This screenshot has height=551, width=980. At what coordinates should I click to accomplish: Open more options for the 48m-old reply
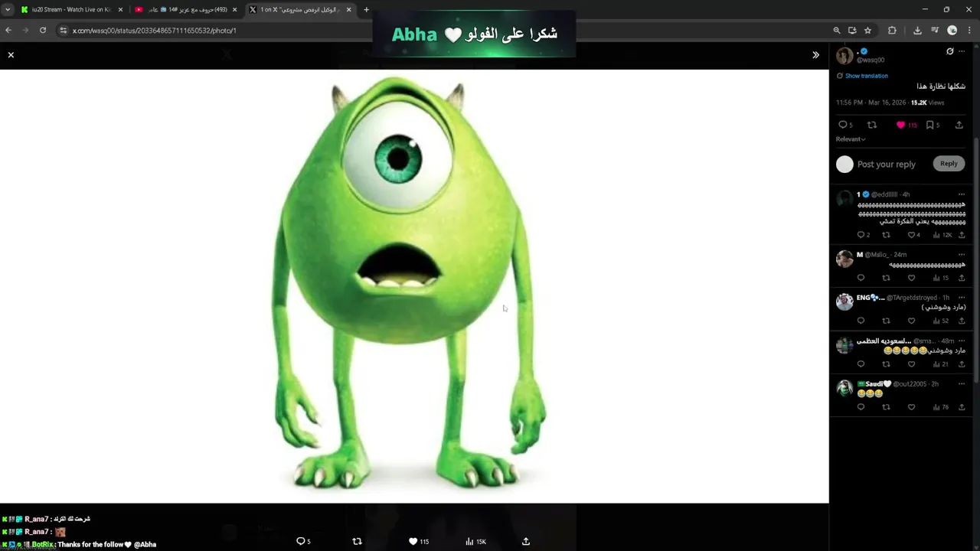coord(962,341)
